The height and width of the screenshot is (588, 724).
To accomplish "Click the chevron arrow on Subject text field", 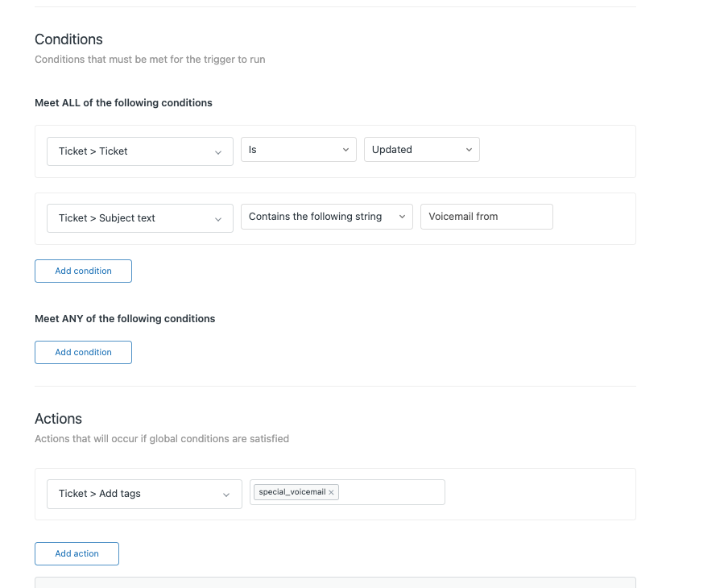I will (218, 219).
